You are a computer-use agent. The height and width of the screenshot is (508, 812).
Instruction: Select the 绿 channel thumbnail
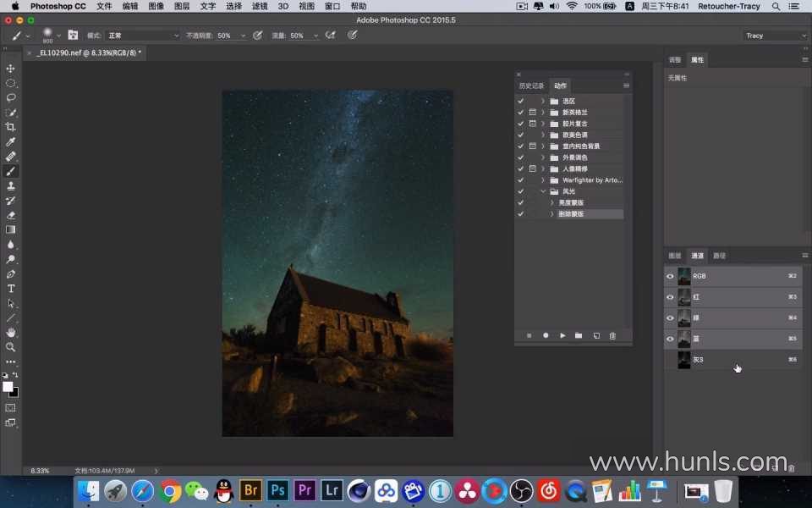684,317
